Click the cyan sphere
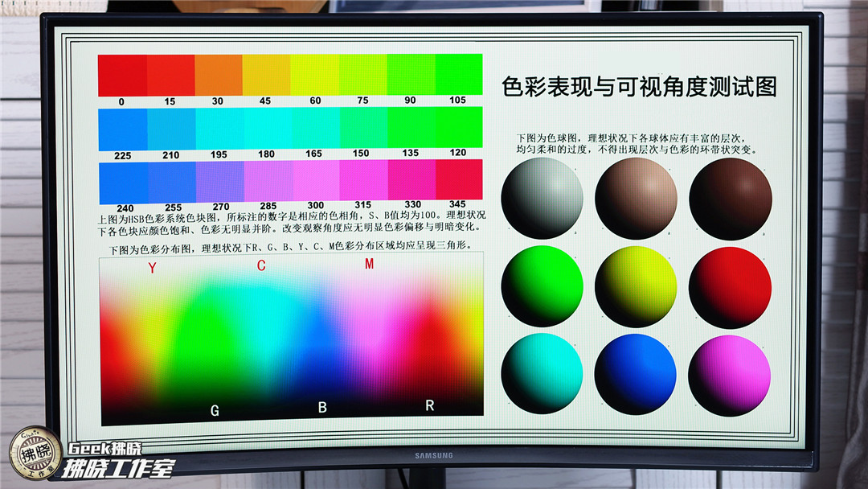Screen dimensions: 868x489 point(542,373)
